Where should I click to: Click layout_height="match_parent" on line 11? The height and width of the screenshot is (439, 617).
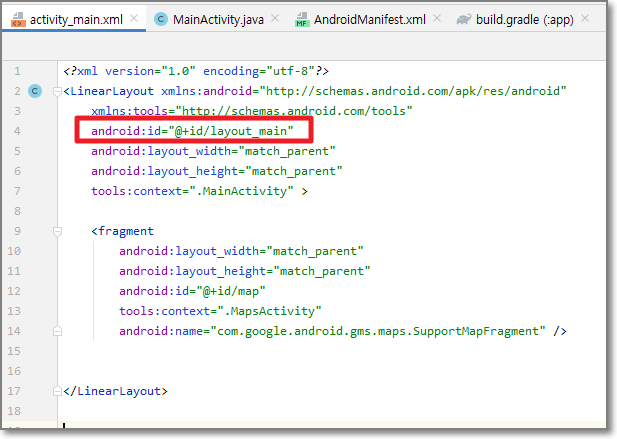point(245,271)
